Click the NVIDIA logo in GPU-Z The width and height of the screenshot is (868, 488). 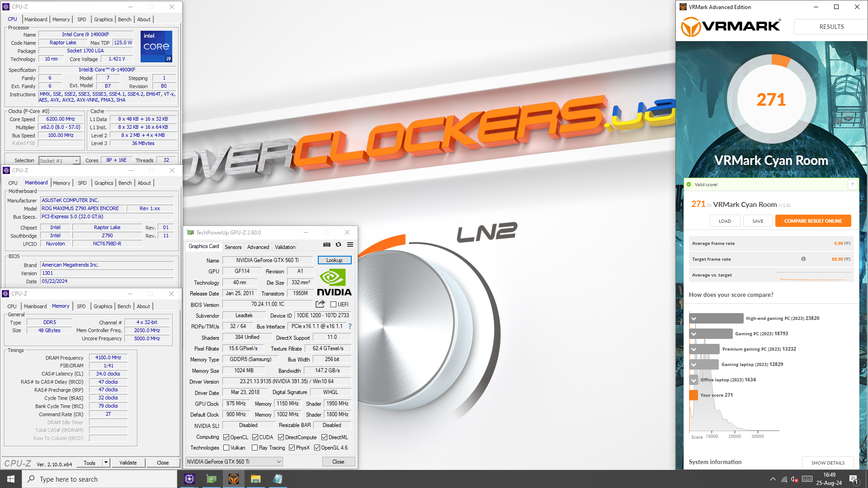point(334,282)
